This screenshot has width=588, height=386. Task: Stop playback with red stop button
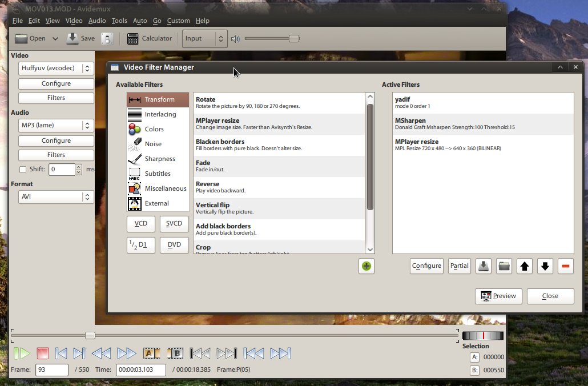[43, 353]
